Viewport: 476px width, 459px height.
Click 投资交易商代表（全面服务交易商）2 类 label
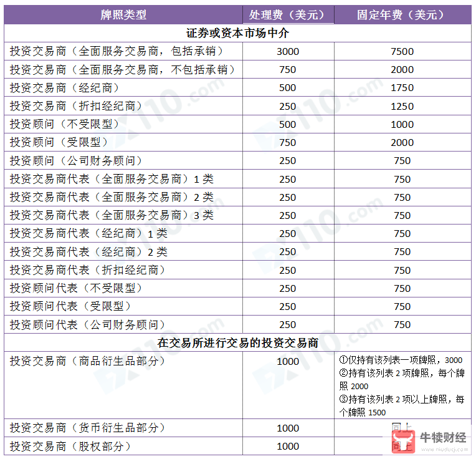point(112,197)
